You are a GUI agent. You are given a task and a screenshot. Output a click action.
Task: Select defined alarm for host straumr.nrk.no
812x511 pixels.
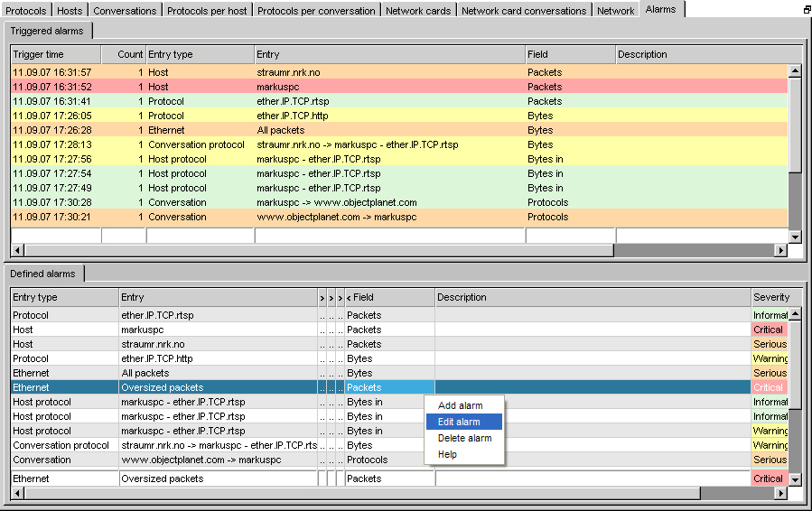(399, 344)
